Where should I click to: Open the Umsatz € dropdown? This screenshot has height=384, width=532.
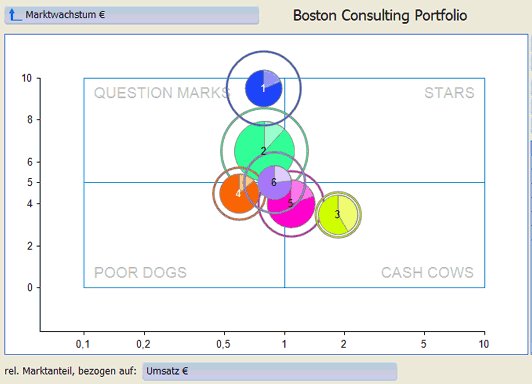point(270,371)
